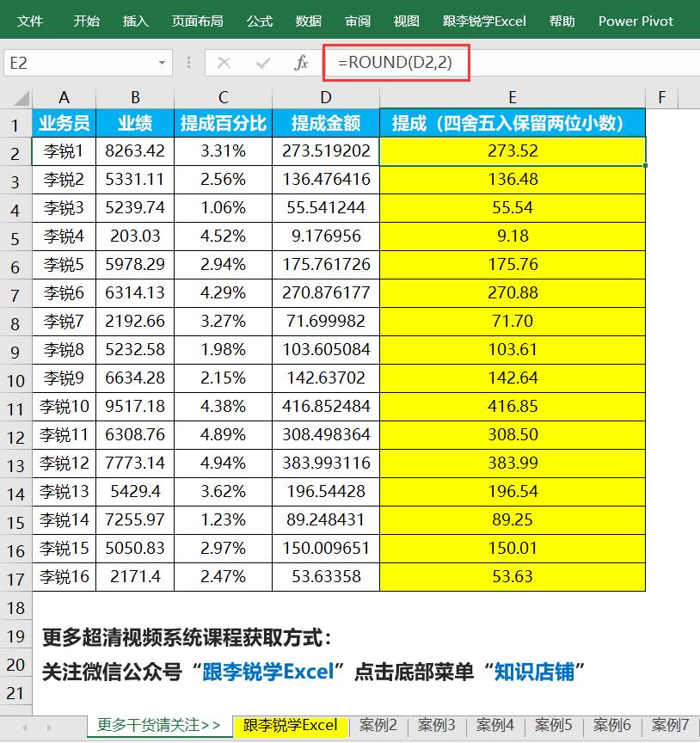Select column D by clicking its header
This screenshot has width=700, height=743.
(x=325, y=96)
